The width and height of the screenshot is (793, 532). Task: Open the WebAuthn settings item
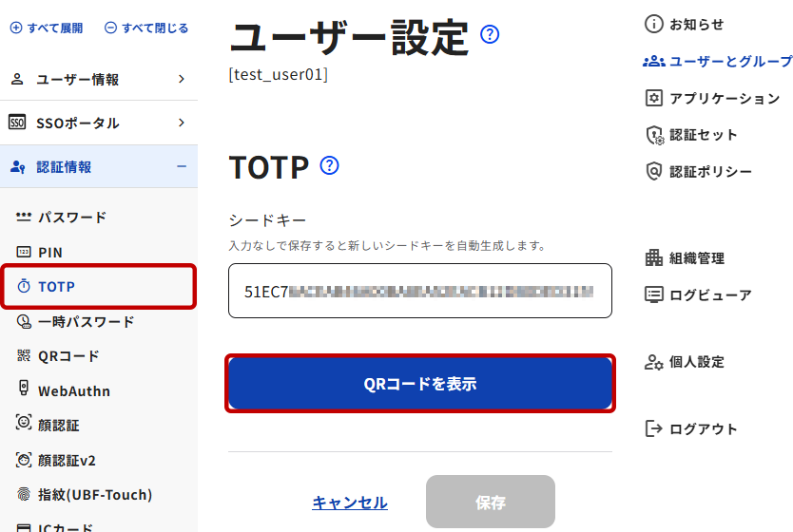(73, 390)
